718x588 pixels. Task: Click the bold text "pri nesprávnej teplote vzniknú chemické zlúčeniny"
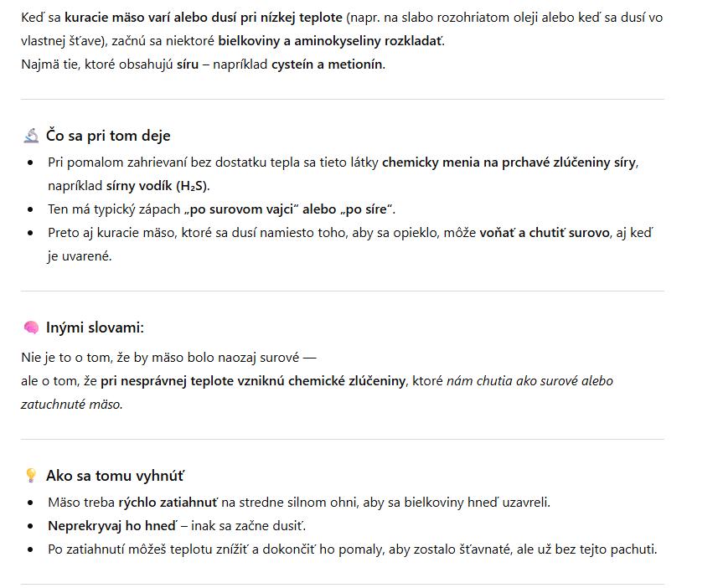point(253,381)
